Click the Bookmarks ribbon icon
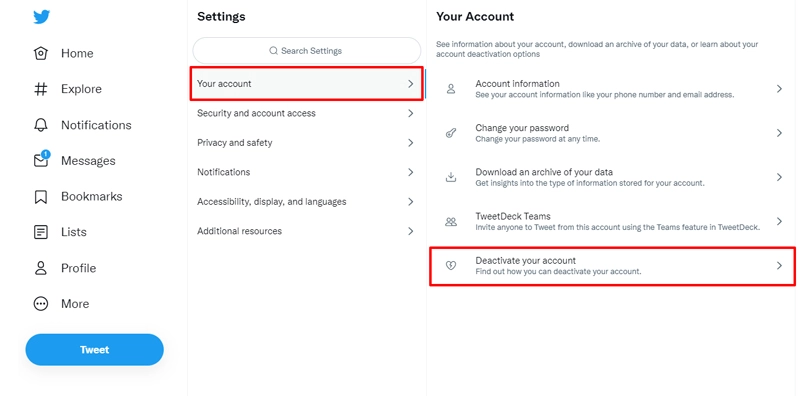800x396 pixels. coord(40,196)
